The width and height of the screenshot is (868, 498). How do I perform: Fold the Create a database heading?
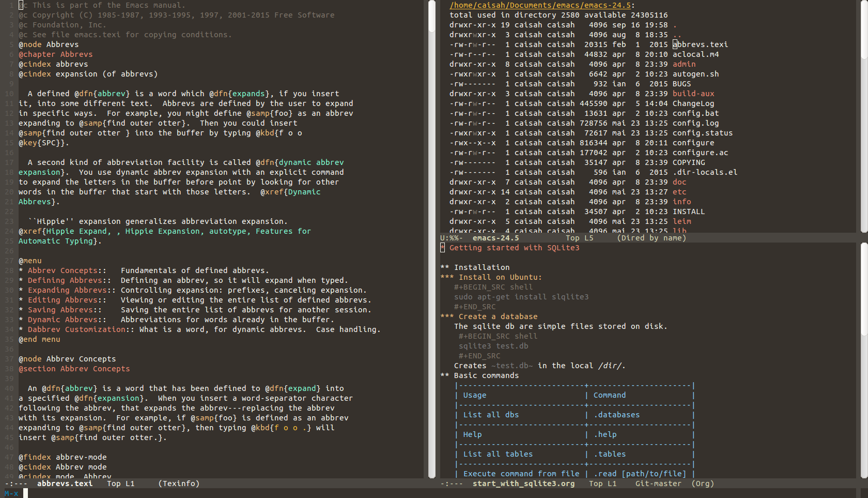coord(498,316)
